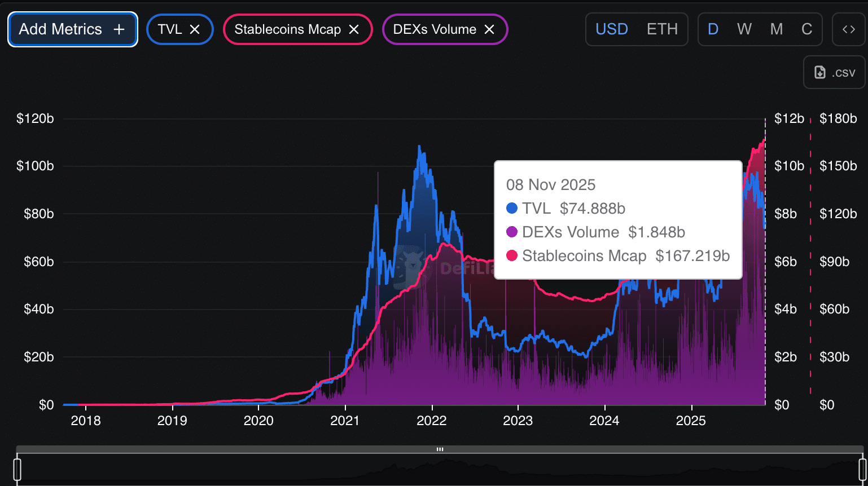Switch to weekly (W) grouping
868x486 pixels.
[x=744, y=29]
